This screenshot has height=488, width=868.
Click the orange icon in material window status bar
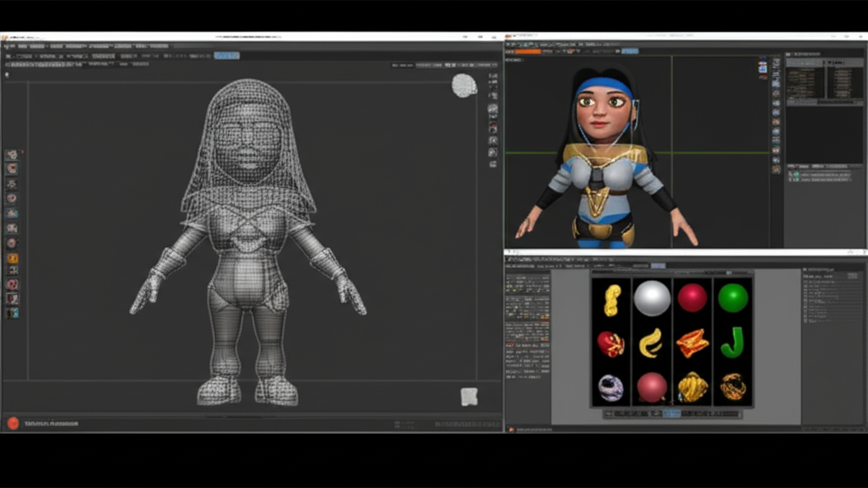tap(511, 430)
